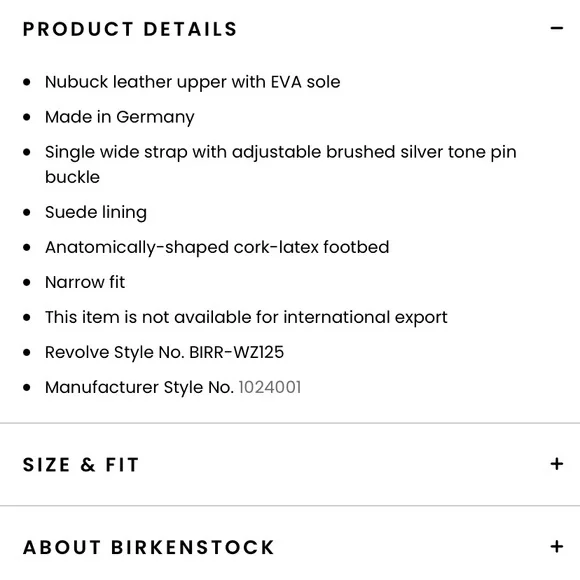Image resolution: width=580 pixels, height=580 pixels.
Task: Click the word buckle on the wrapped line
Action: pyautogui.click(x=72, y=177)
